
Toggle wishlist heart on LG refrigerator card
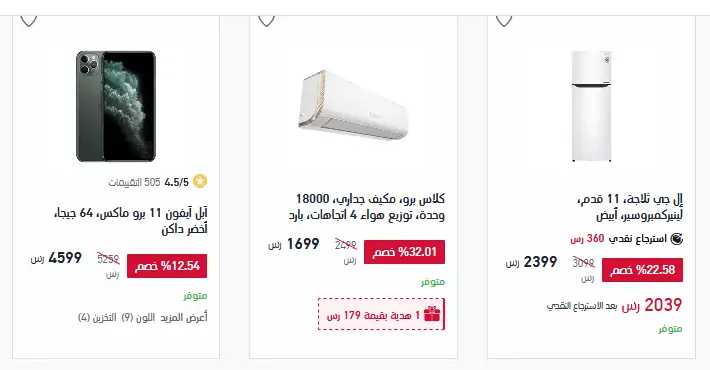click(504, 20)
